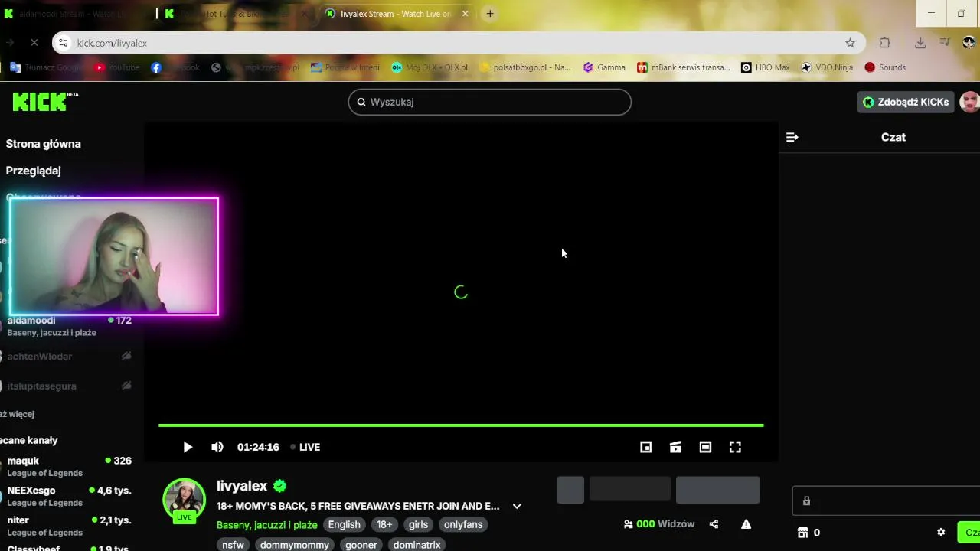Open the HBO Max bookmark
This screenshot has height=551, width=980.
click(x=765, y=67)
